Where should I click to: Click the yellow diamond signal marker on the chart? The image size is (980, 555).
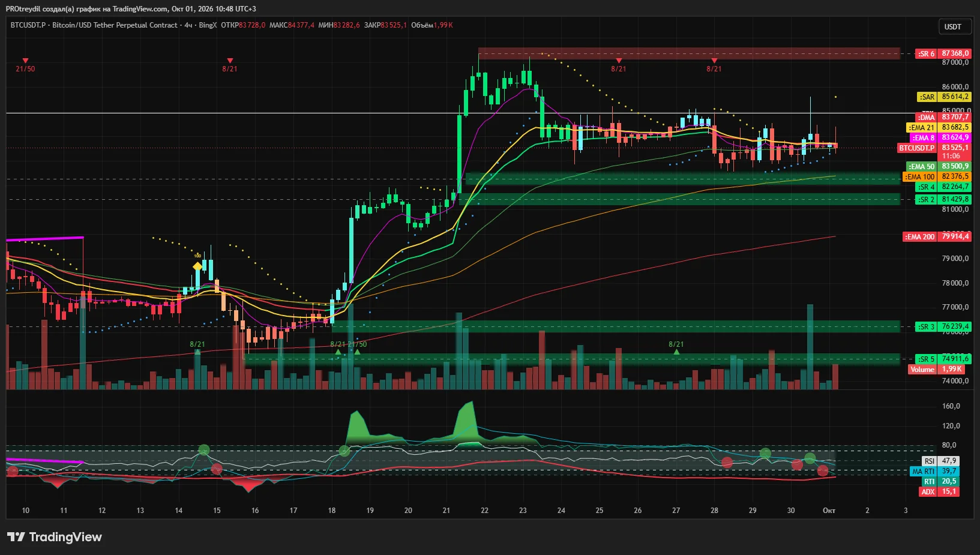197,266
